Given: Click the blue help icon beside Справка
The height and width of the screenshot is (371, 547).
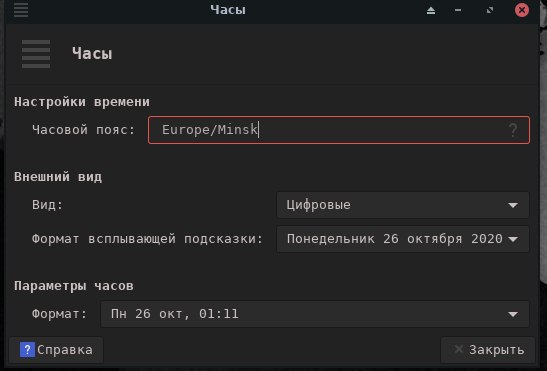Looking at the screenshot, I should click(x=27, y=349).
